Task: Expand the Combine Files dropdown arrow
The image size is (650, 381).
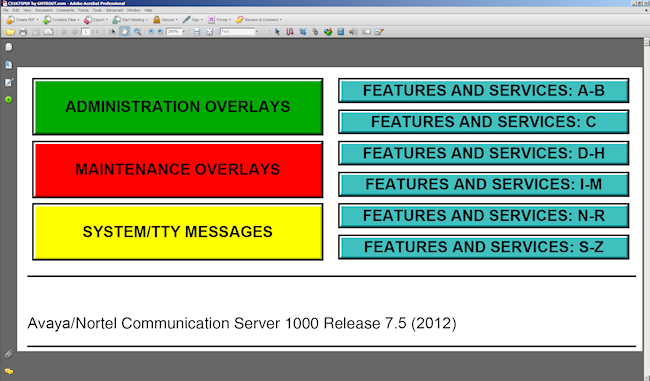Action: [78, 19]
